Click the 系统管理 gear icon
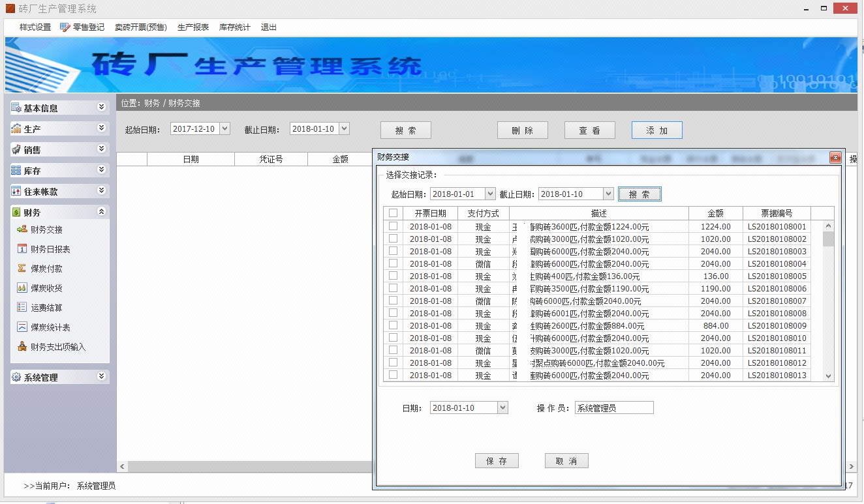The height and width of the screenshot is (504, 864). pos(16,376)
